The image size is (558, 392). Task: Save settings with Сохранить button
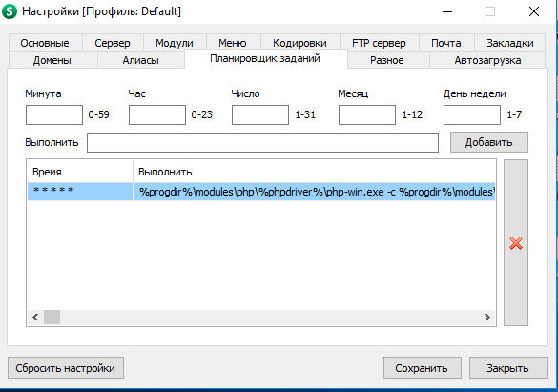pos(422,368)
